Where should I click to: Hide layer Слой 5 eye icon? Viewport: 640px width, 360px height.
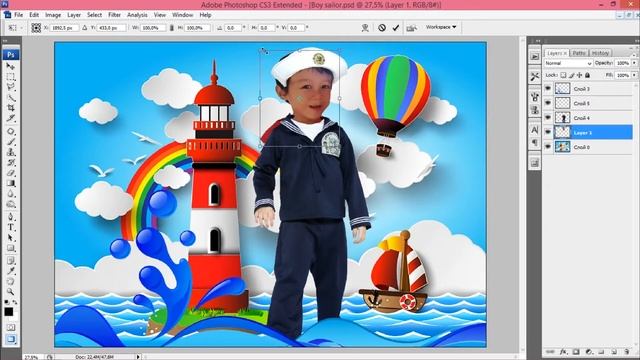pos(548,103)
